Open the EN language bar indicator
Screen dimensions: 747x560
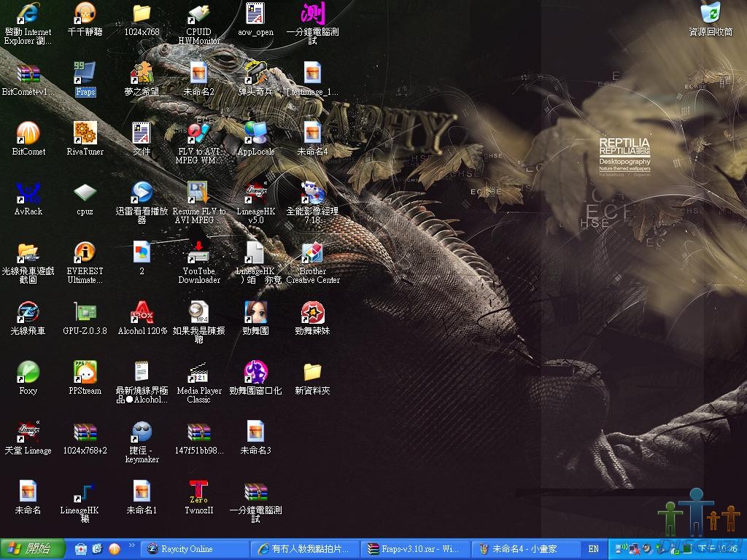[x=594, y=549]
